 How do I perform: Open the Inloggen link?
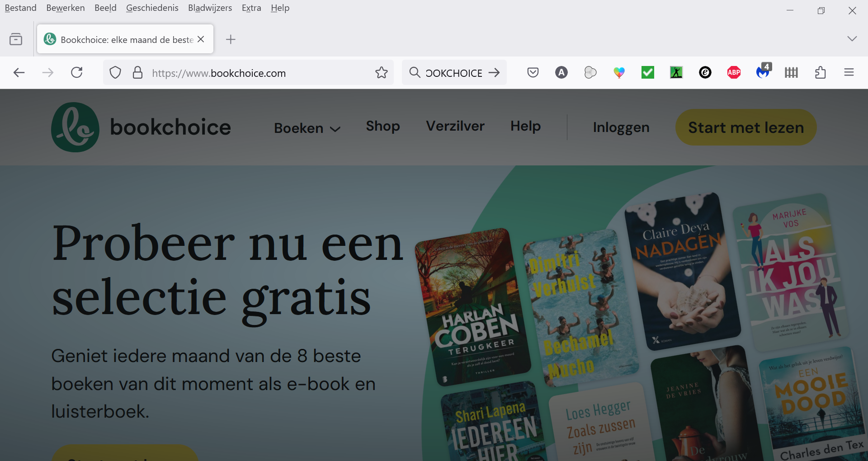[x=621, y=127]
